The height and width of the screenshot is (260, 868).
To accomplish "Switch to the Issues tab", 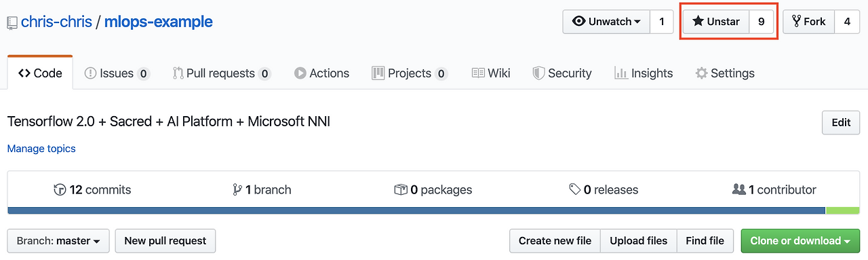I will [117, 73].
